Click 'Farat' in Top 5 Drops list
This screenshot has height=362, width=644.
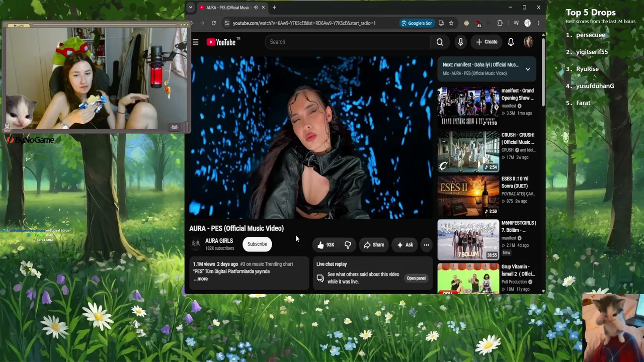(x=583, y=103)
